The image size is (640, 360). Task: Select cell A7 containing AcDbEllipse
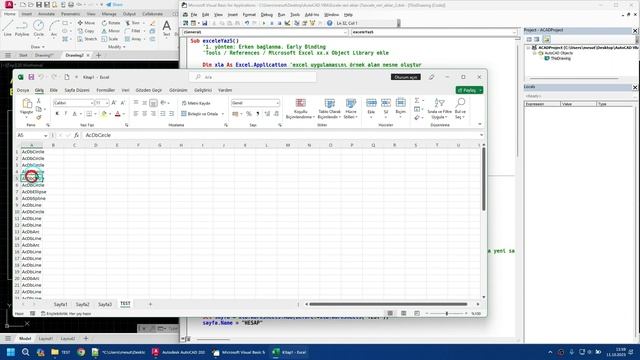coord(32,192)
